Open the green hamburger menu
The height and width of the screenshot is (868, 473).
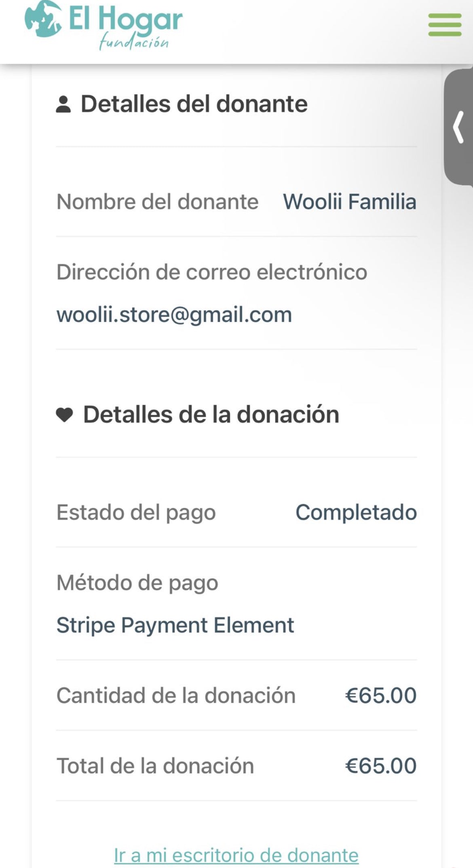tap(445, 25)
